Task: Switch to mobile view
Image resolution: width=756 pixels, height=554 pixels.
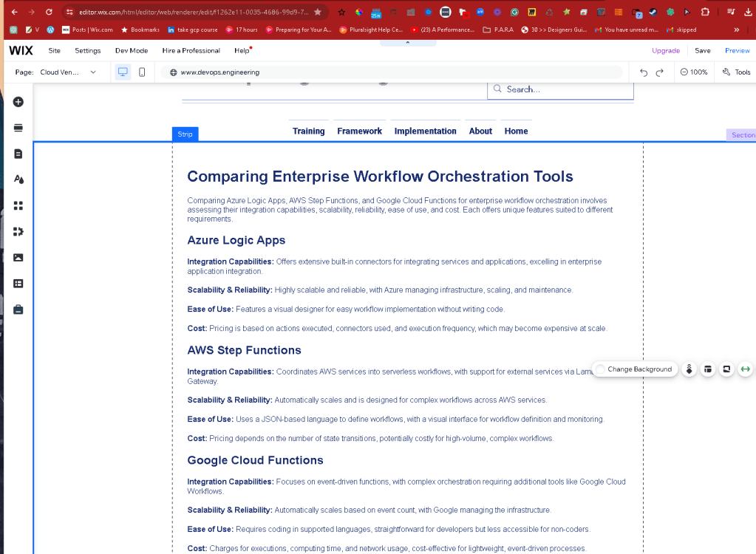Action: click(142, 72)
